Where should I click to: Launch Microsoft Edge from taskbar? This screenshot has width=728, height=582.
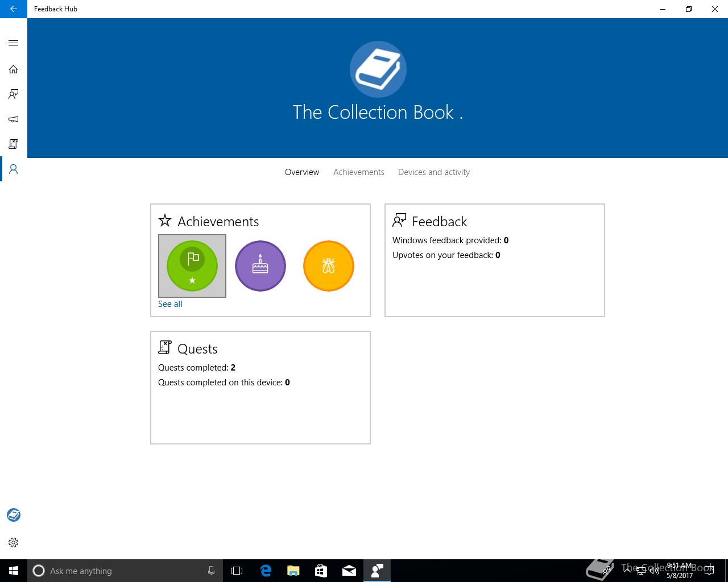266,571
